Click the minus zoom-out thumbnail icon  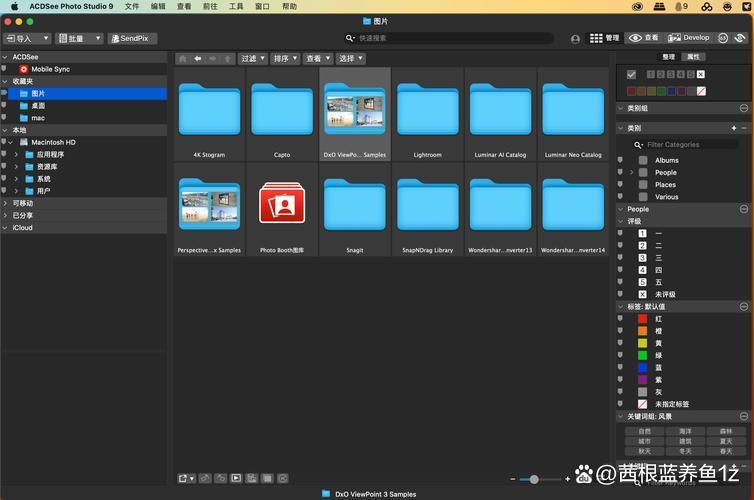click(x=513, y=479)
